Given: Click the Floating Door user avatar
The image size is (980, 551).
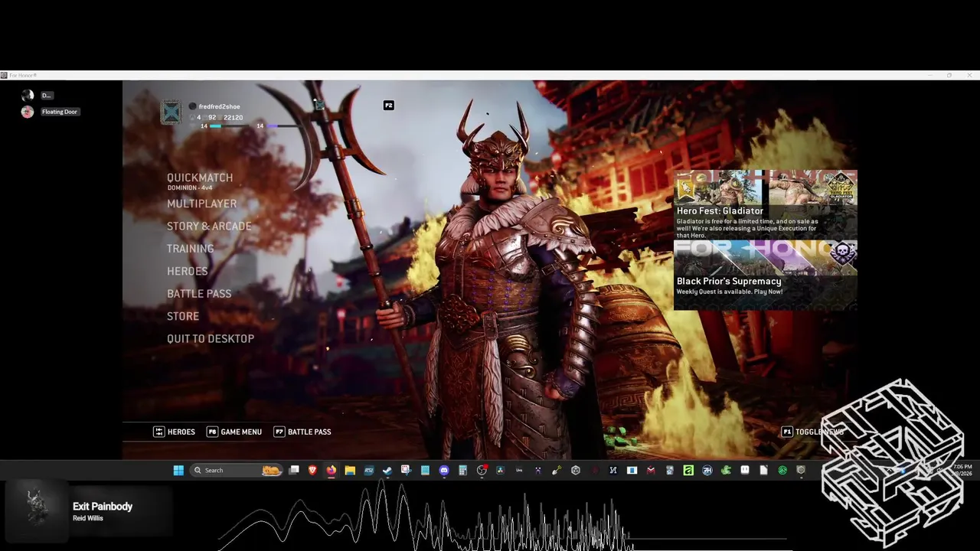Looking at the screenshot, I should click(x=28, y=112).
